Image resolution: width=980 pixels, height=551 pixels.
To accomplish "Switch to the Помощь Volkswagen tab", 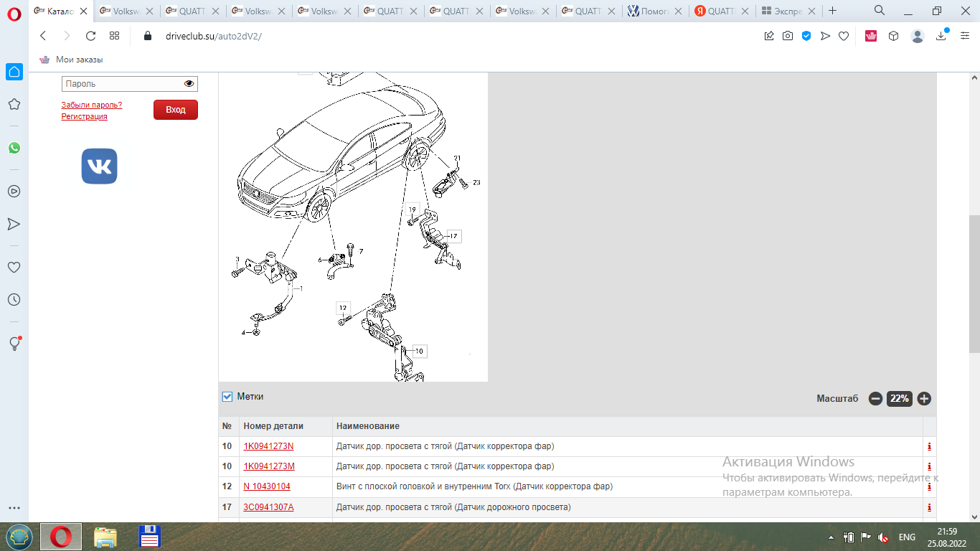I will click(x=654, y=11).
